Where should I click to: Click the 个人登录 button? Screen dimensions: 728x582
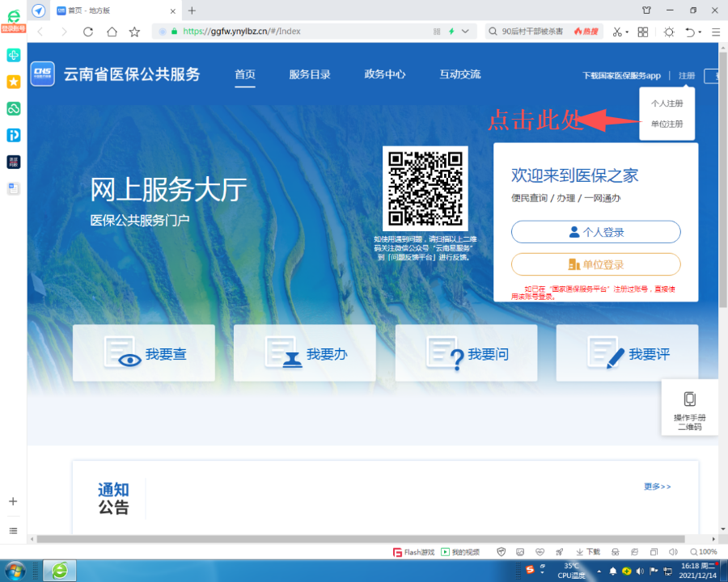click(595, 232)
